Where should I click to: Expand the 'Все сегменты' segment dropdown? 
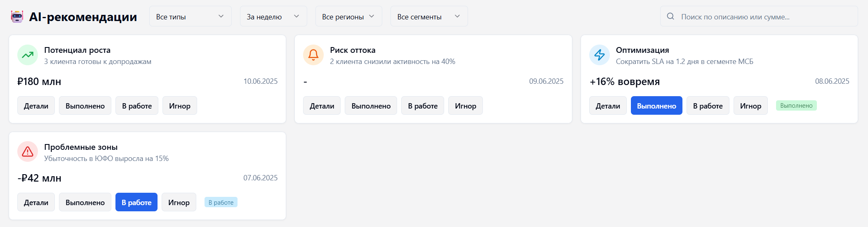(429, 17)
